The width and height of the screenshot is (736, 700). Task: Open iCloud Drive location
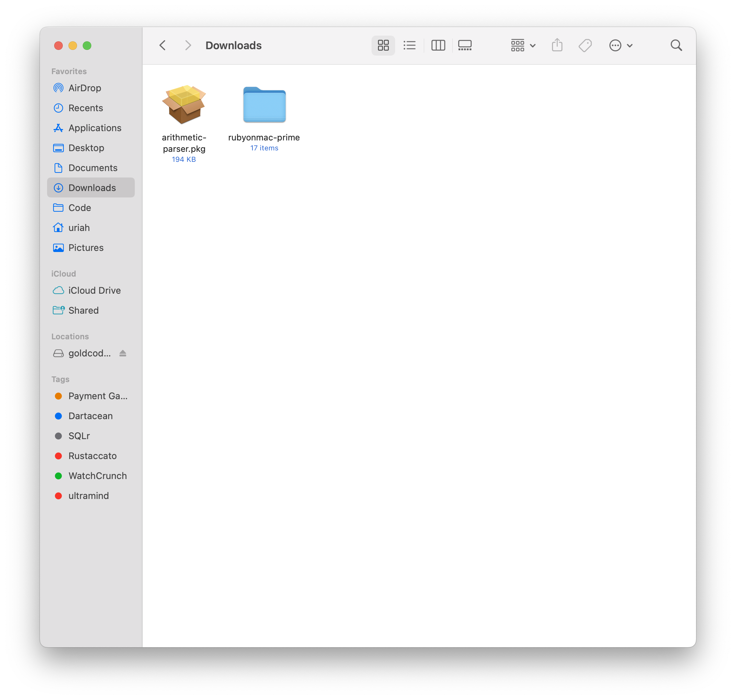(x=94, y=290)
